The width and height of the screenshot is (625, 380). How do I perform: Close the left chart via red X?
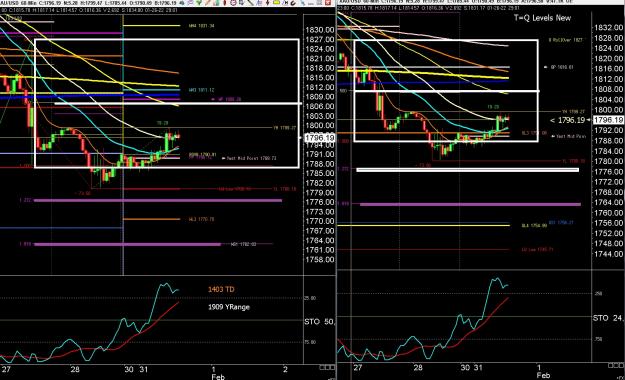(x=328, y=2)
